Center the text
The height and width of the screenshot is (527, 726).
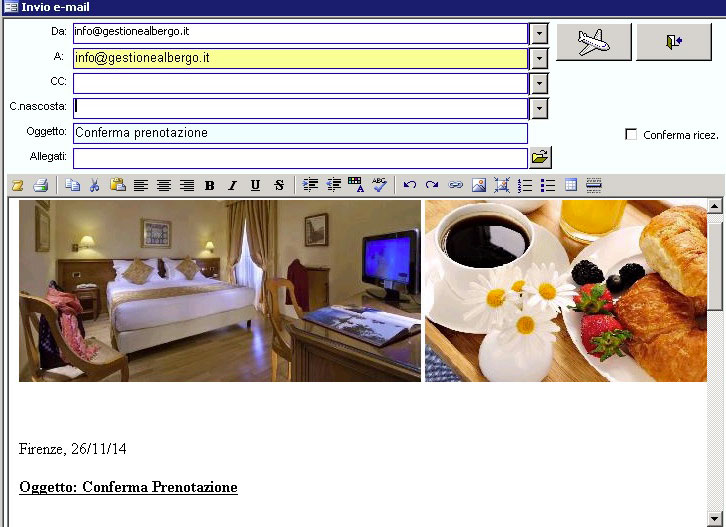click(x=163, y=185)
